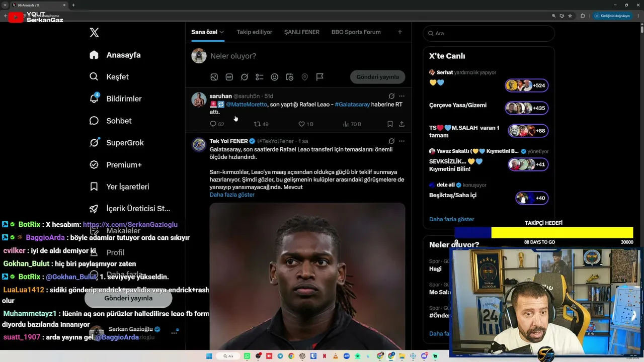Click the flag icon in compose toolbar
644x362 pixels.
click(320, 77)
